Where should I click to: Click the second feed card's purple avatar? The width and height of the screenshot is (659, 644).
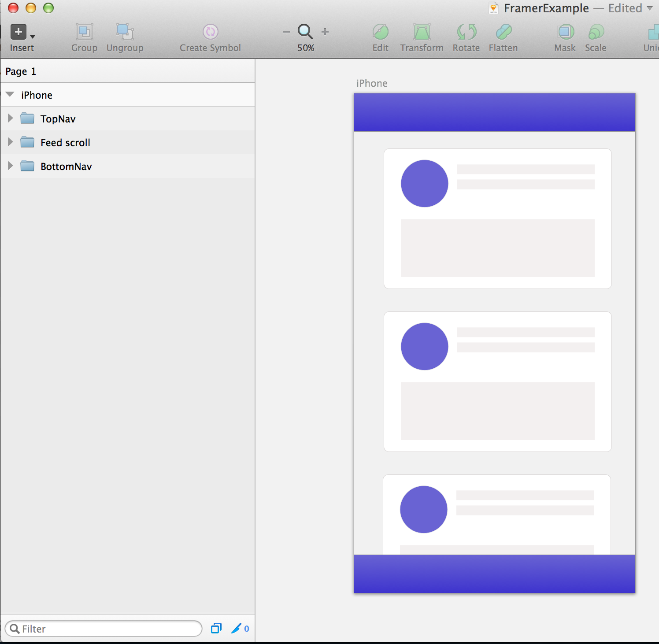[425, 346]
